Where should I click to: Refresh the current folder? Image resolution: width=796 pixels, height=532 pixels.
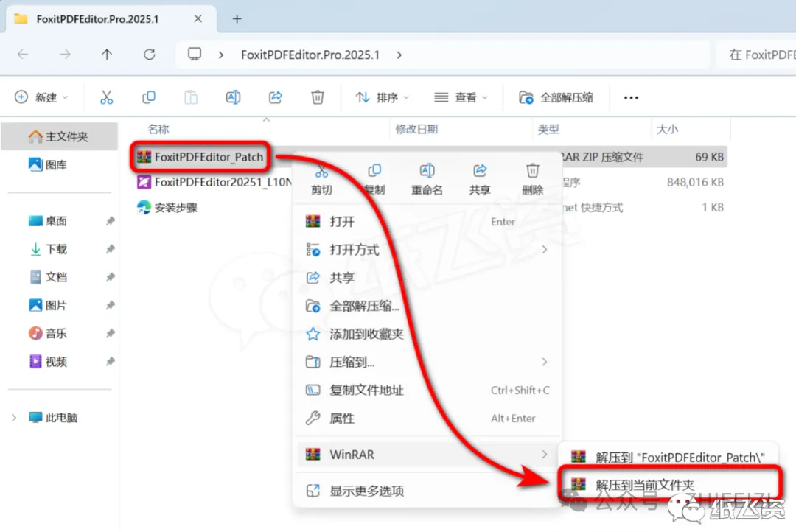point(149,55)
